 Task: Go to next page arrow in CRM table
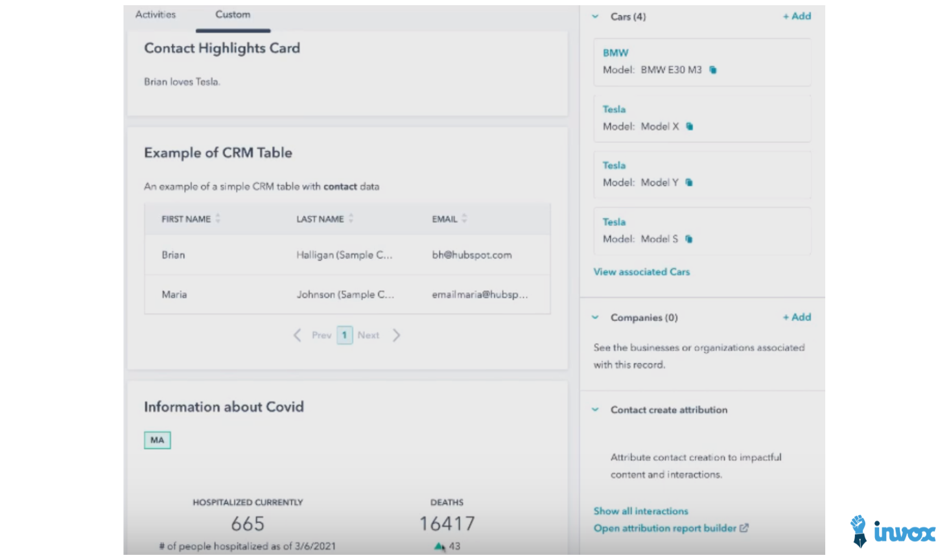click(x=396, y=335)
